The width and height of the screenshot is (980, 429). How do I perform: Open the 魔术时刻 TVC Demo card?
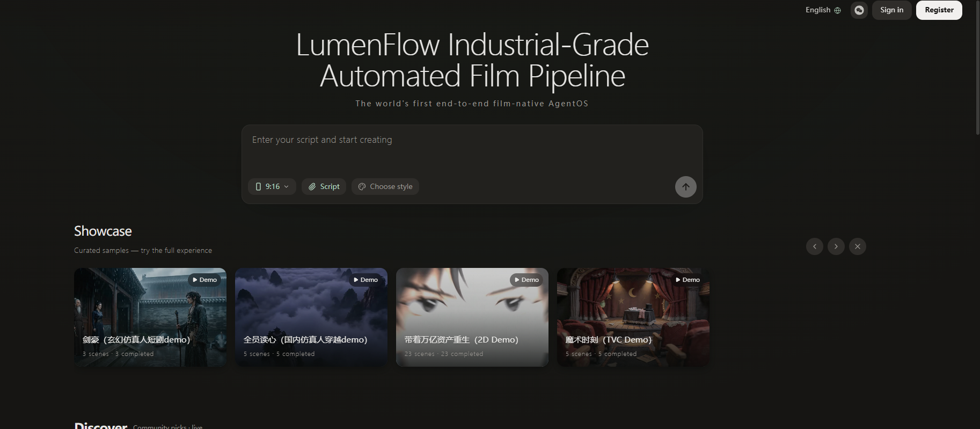pos(633,317)
